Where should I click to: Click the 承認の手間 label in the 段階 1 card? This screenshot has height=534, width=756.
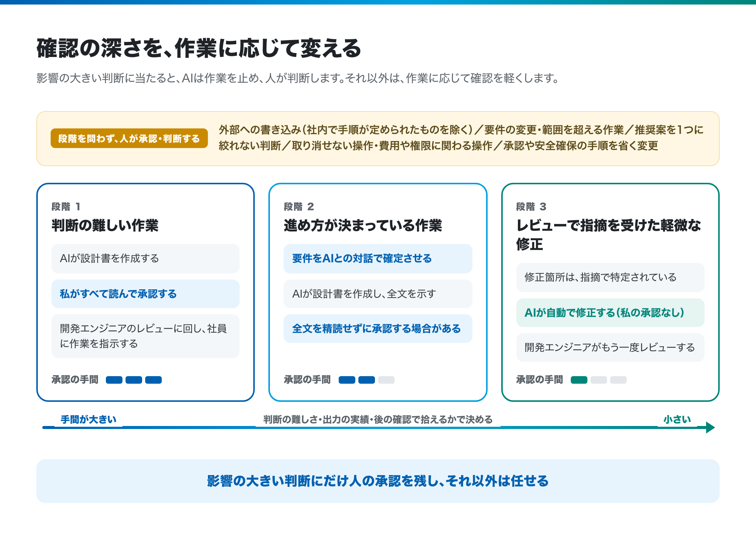(x=75, y=380)
